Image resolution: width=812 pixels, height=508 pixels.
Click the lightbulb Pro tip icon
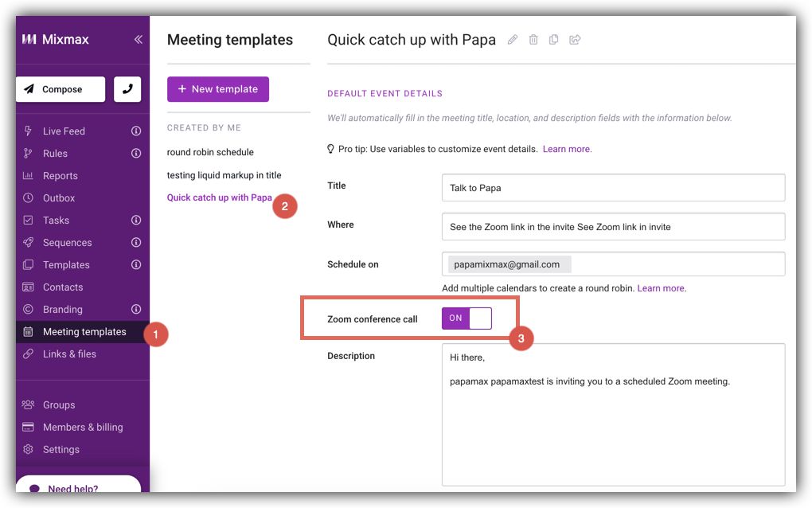click(330, 149)
